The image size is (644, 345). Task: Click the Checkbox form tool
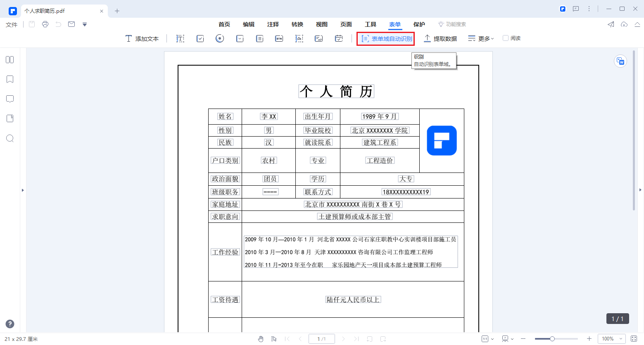[x=200, y=38]
